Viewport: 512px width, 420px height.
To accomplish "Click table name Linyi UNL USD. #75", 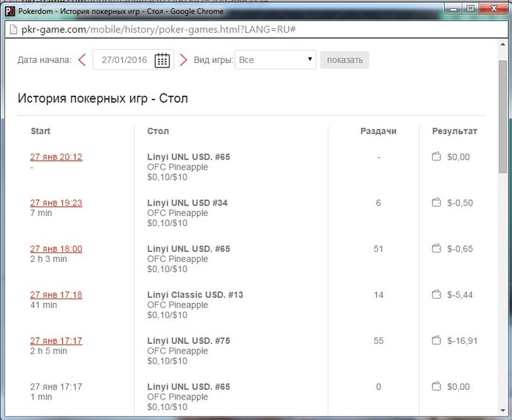I will [189, 341].
